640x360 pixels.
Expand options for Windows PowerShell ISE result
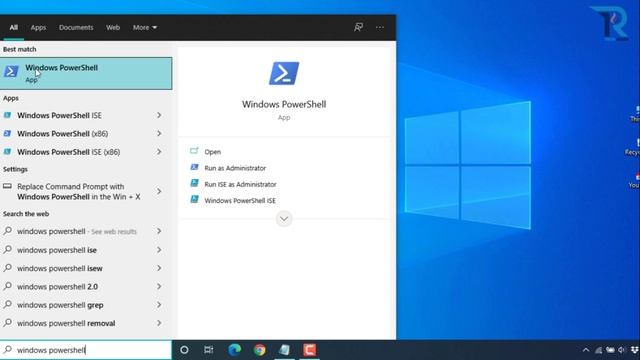159,115
